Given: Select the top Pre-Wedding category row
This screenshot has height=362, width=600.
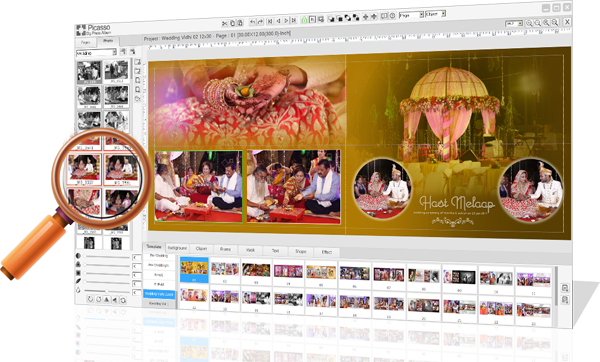Looking at the screenshot, I should tap(159, 255).
